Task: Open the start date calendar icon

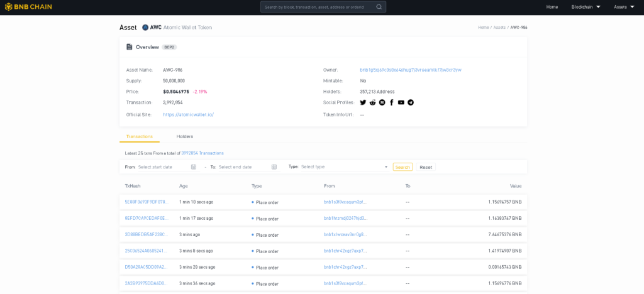Action: 194,167
